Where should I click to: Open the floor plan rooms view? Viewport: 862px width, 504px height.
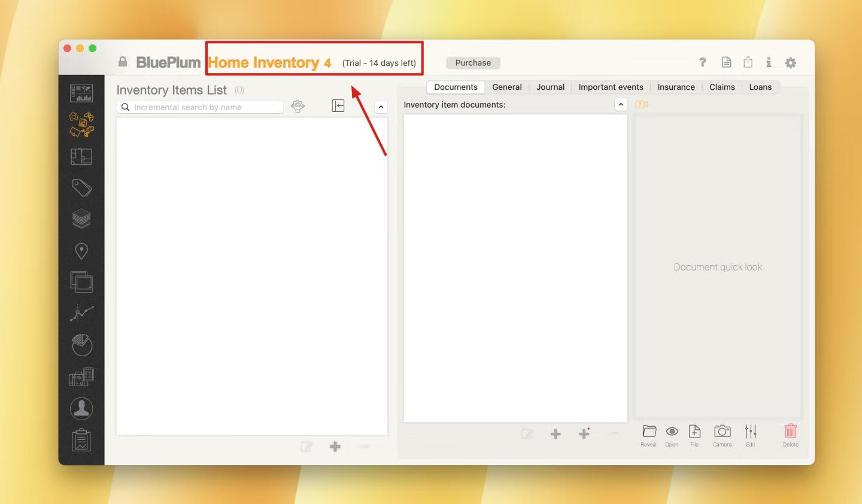(x=81, y=157)
